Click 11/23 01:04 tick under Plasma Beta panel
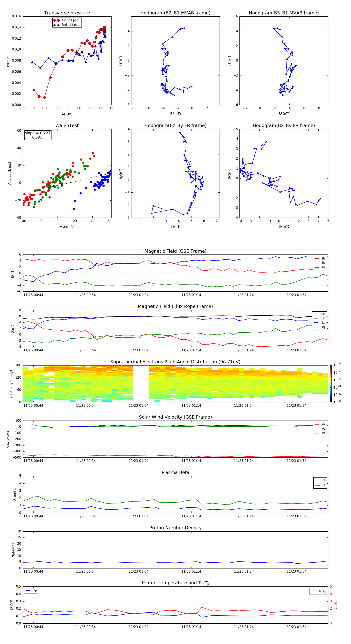The width and height of the screenshot is (351, 644). [x=138, y=516]
